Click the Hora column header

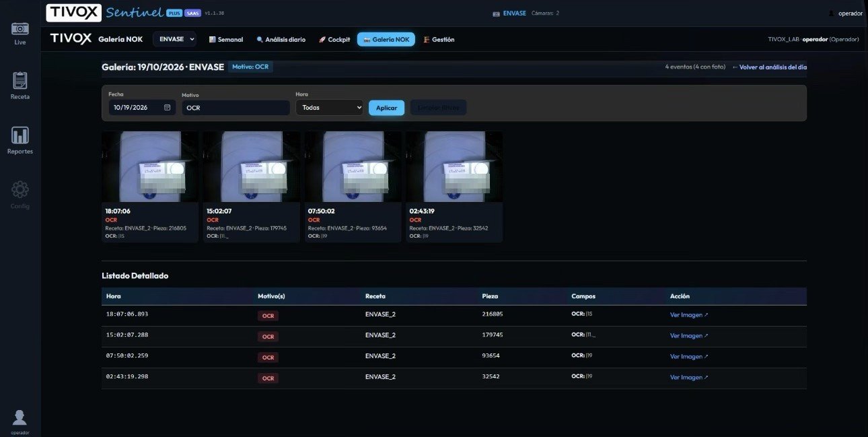coord(113,296)
